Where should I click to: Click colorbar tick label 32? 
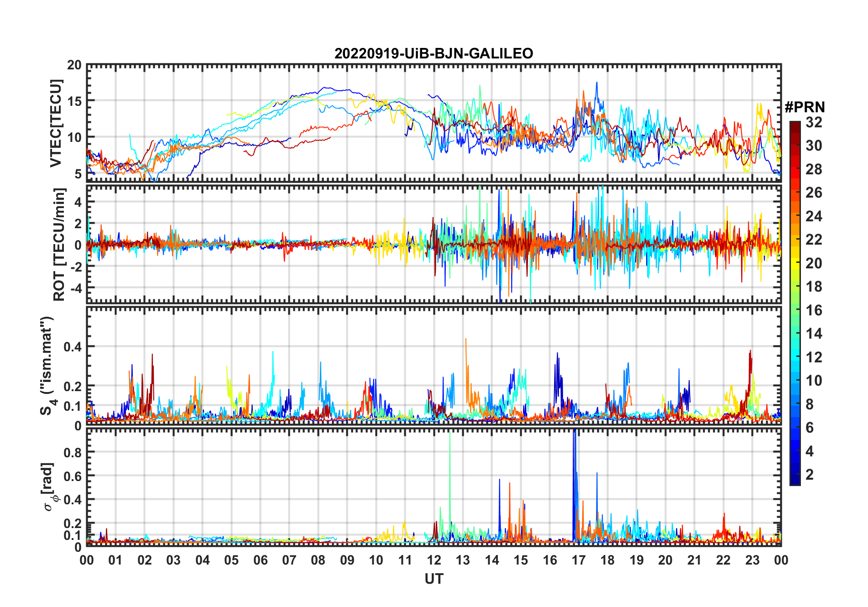point(814,122)
